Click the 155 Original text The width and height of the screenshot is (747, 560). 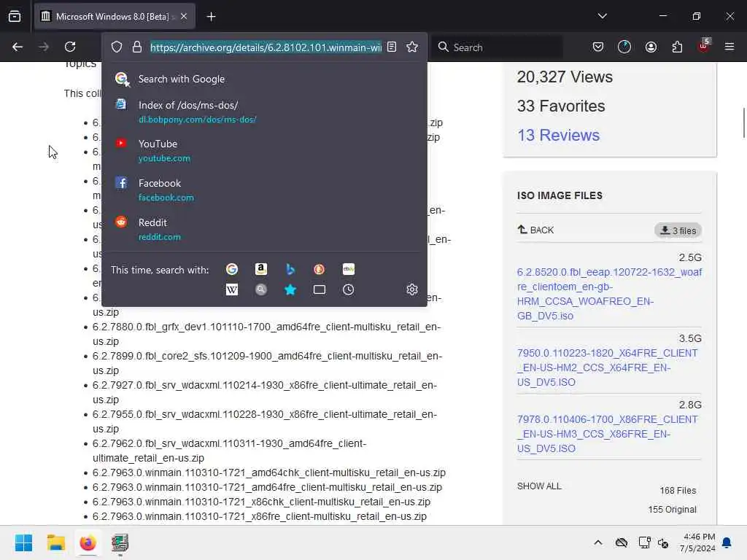672,510
